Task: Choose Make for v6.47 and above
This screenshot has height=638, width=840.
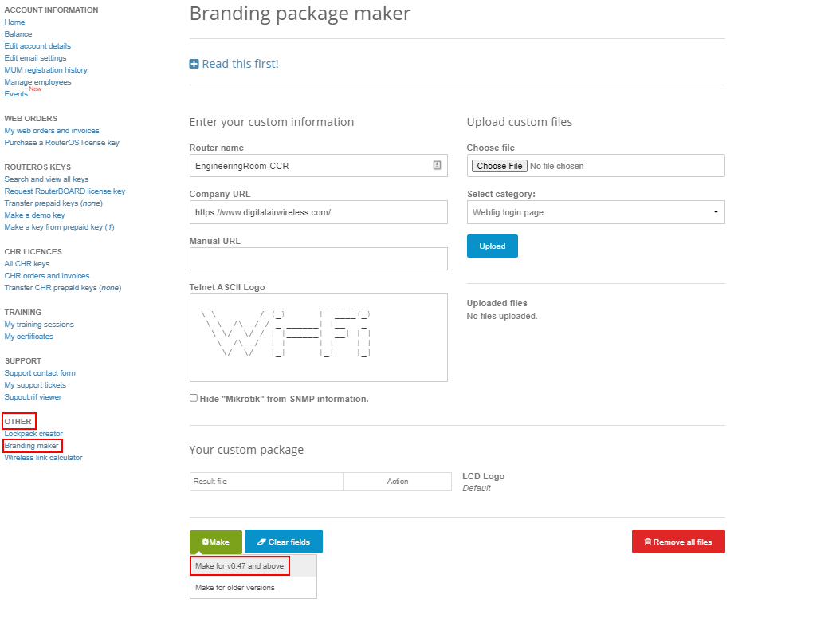Action: point(240,565)
